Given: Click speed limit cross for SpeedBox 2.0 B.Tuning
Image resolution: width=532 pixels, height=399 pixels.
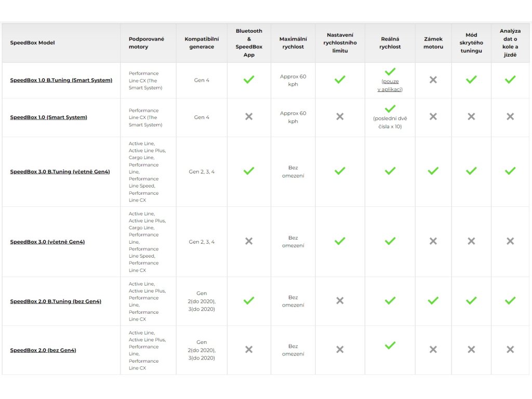Looking at the screenshot, I should [340, 300].
